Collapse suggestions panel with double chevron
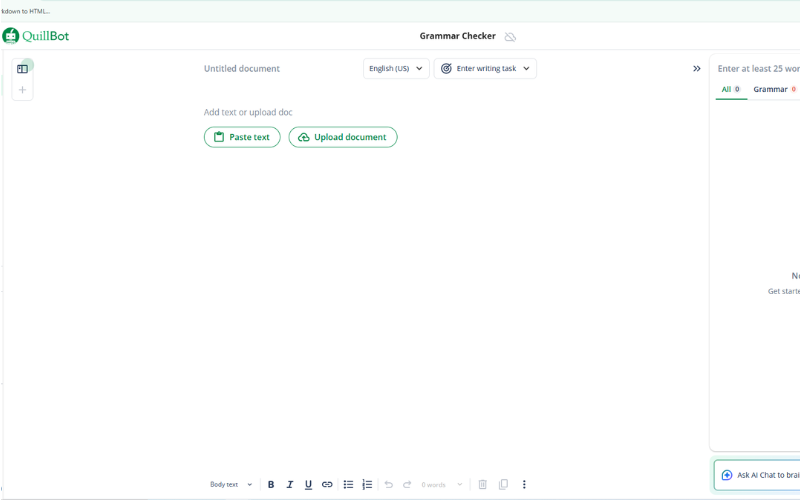This screenshot has height=500, width=800. click(696, 68)
